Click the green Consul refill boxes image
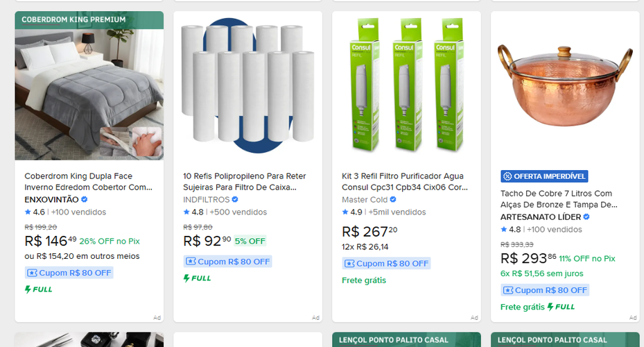Viewport: 644px width, 347px height. pyautogui.click(x=407, y=85)
